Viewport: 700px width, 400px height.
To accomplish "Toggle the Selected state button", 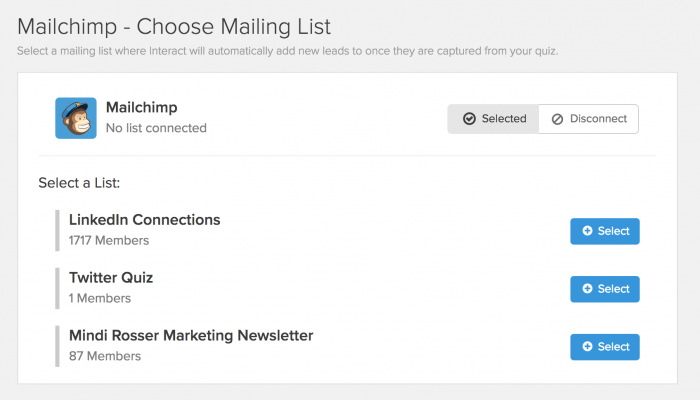I will [x=493, y=119].
